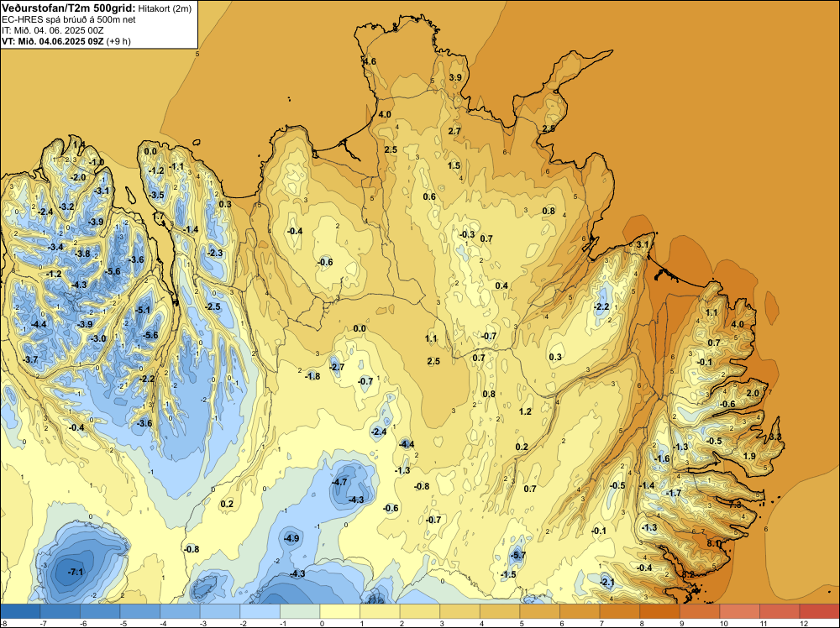Click the legend scale label '-8'
840x628 pixels.
pyautogui.click(x=3, y=623)
